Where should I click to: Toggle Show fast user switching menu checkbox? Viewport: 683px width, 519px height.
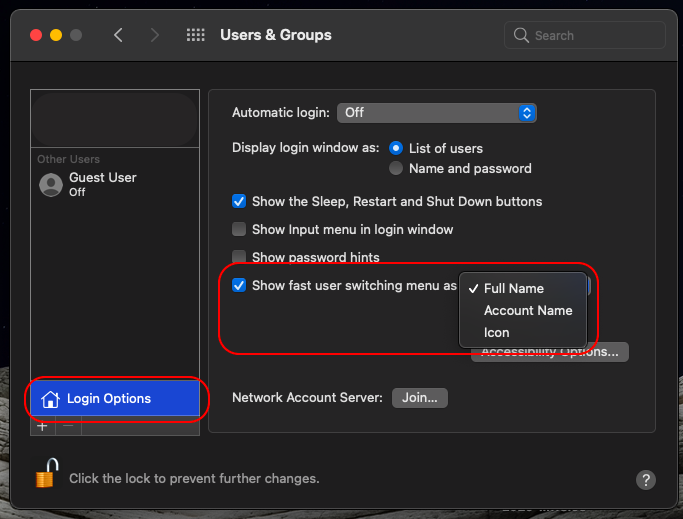(x=239, y=285)
